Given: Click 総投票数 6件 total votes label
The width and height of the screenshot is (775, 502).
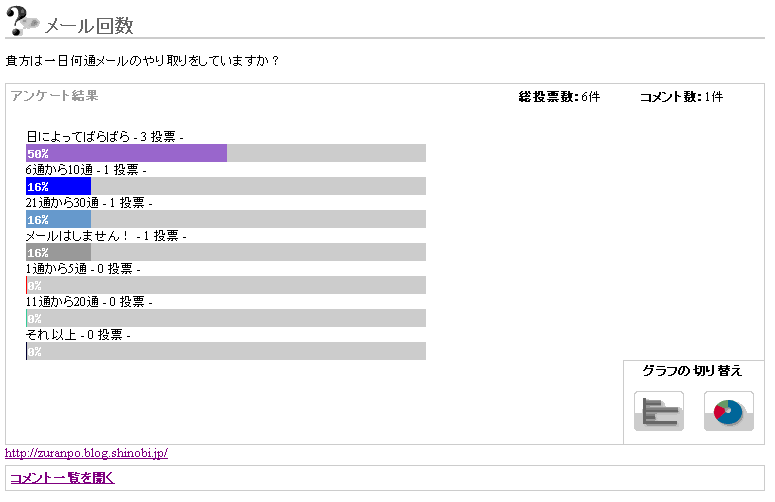Looking at the screenshot, I should pyautogui.click(x=559, y=97).
